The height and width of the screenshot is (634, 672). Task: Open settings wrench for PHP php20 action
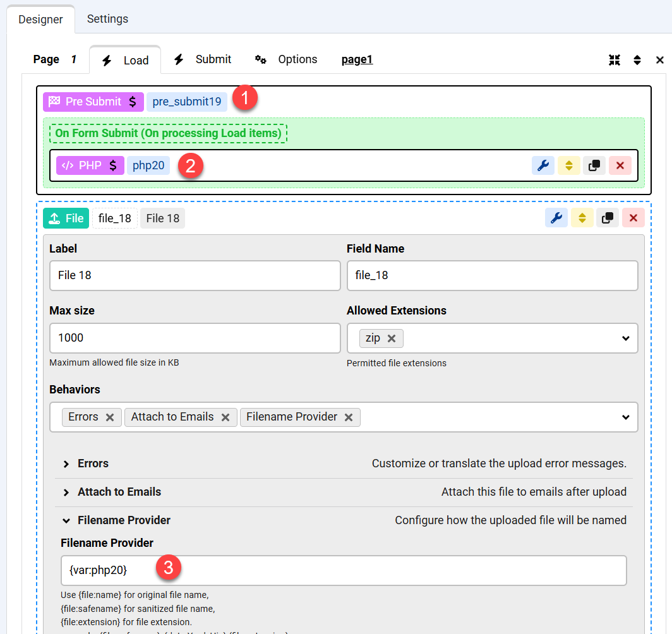coord(543,165)
